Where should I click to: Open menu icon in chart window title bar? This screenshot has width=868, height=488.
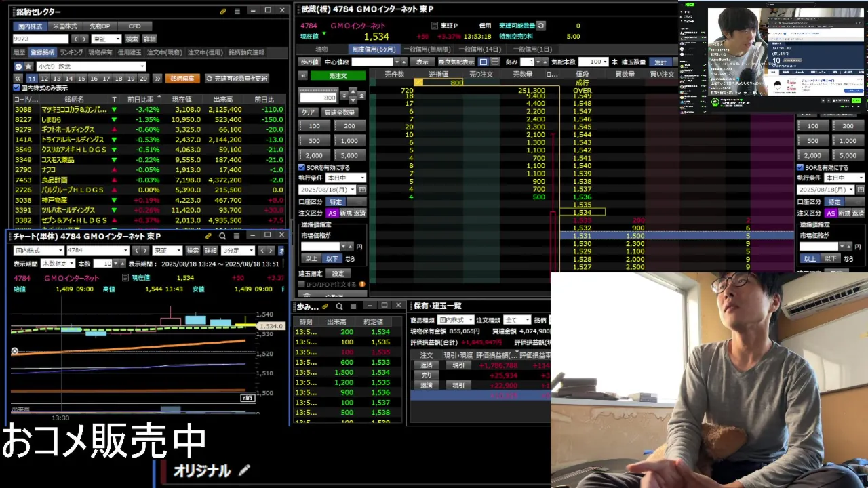click(x=237, y=236)
